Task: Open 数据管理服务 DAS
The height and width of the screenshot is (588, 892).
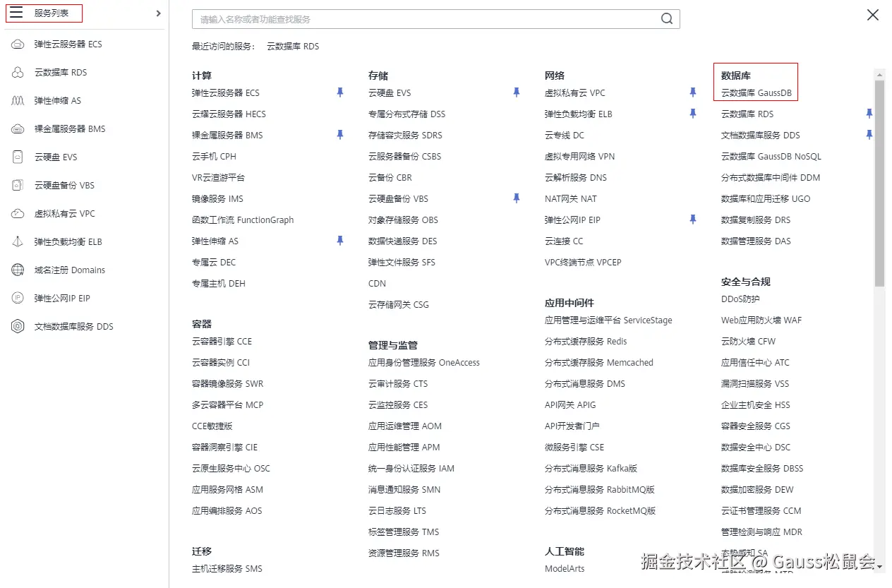Action: [x=756, y=241]
